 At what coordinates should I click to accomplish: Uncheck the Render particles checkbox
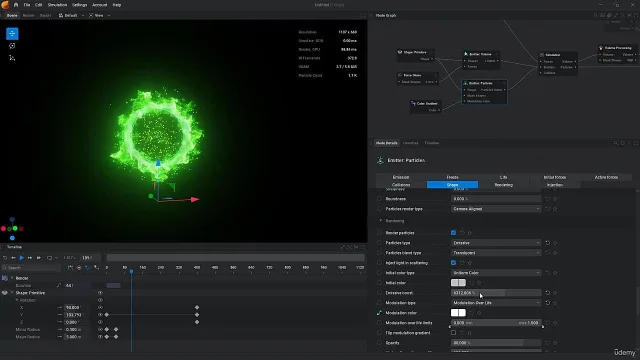(453, 233)
